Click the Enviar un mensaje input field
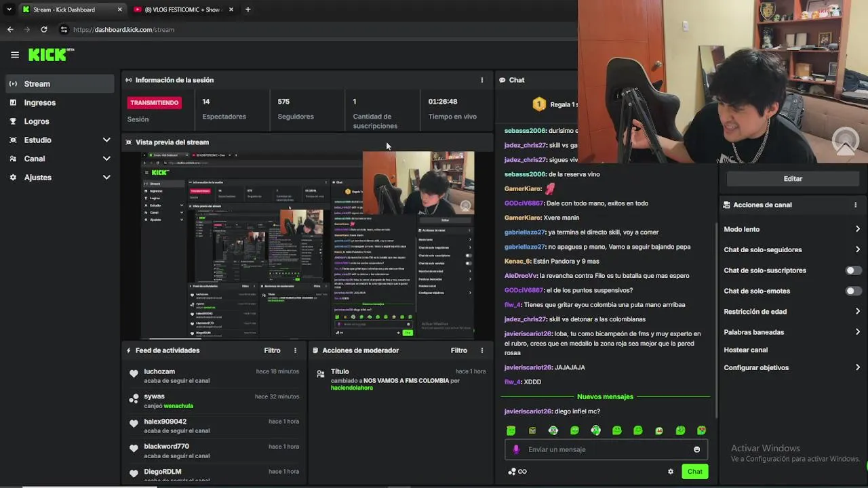 click(606, 449)
